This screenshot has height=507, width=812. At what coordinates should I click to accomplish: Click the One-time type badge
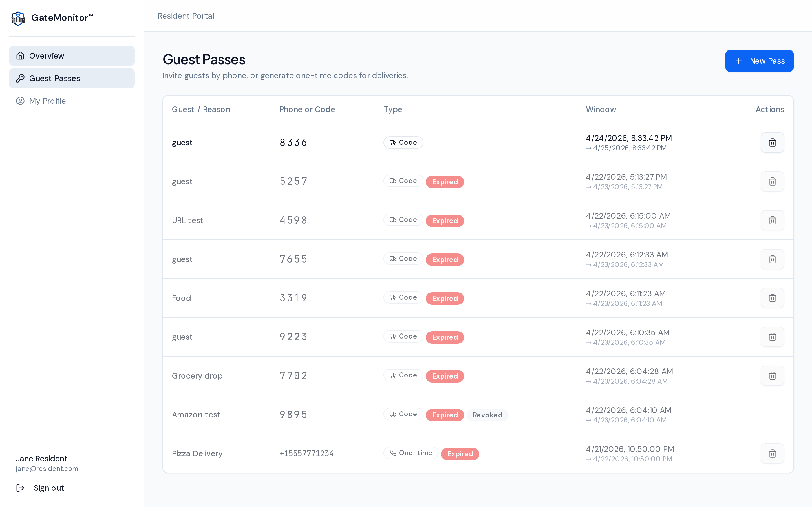(x=411, y=453)
